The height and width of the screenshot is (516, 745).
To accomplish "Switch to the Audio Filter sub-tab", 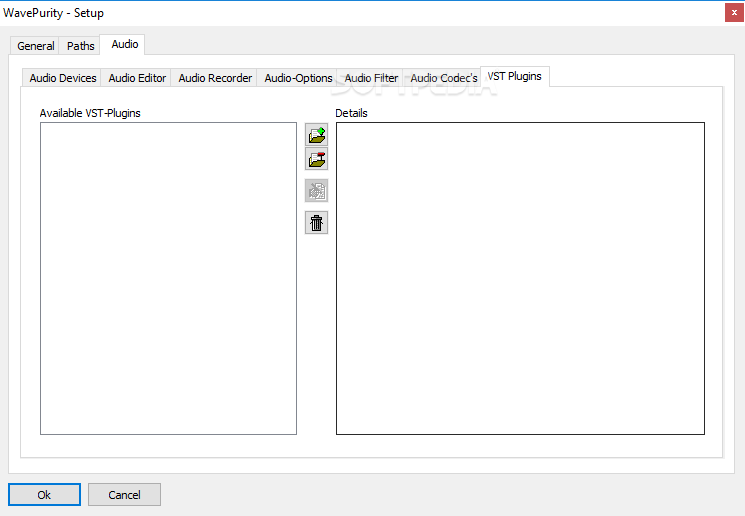I will coord(371,78).
